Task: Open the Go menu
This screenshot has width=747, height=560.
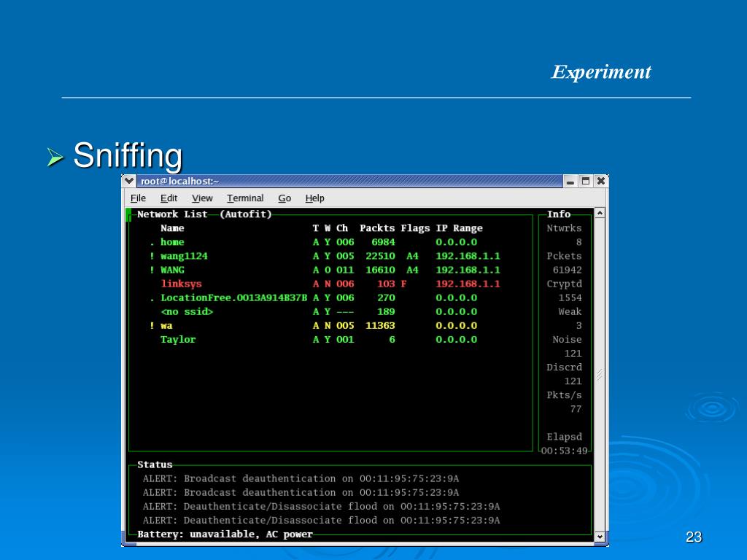Action: [285, 198]
